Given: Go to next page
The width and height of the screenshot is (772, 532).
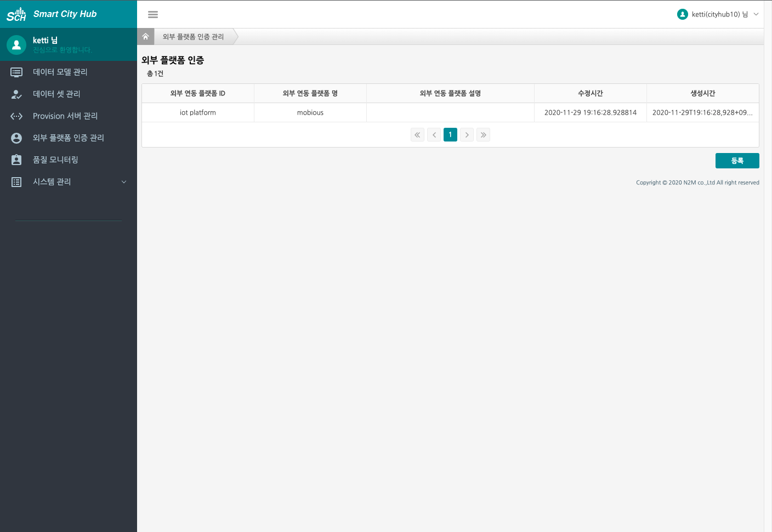Looking at the screenshot, I should (x=467, y=135).
